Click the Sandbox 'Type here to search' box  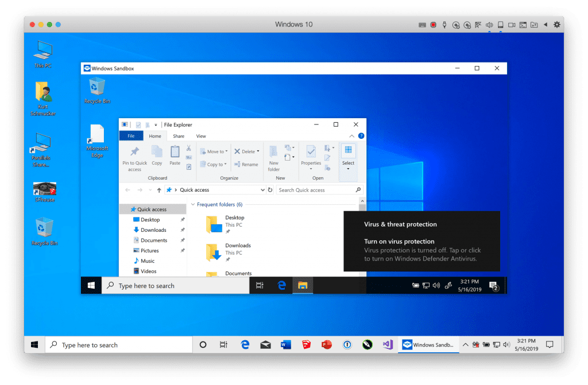click(175, 286)
